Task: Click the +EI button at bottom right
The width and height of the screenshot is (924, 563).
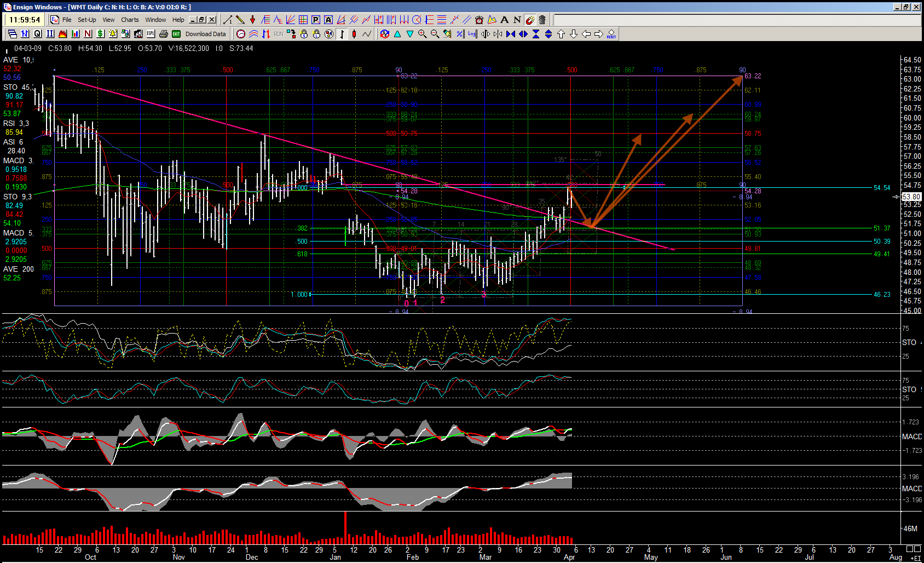Action: (x=915, y=558)
